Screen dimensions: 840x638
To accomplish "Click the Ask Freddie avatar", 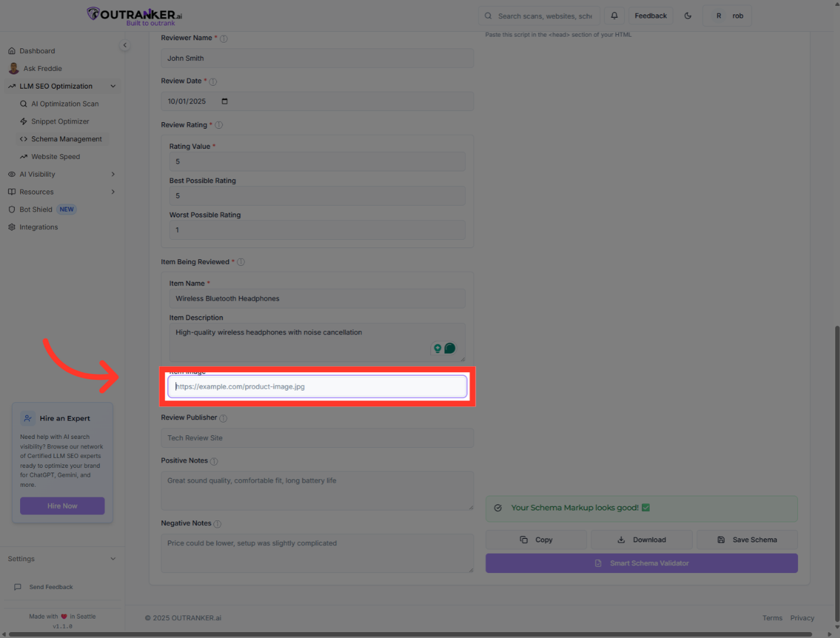I will click(14, 69).
